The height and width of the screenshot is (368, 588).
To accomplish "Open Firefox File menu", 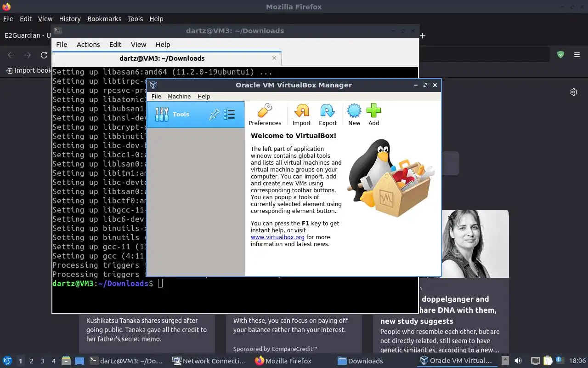I will [x=8, y=19].
